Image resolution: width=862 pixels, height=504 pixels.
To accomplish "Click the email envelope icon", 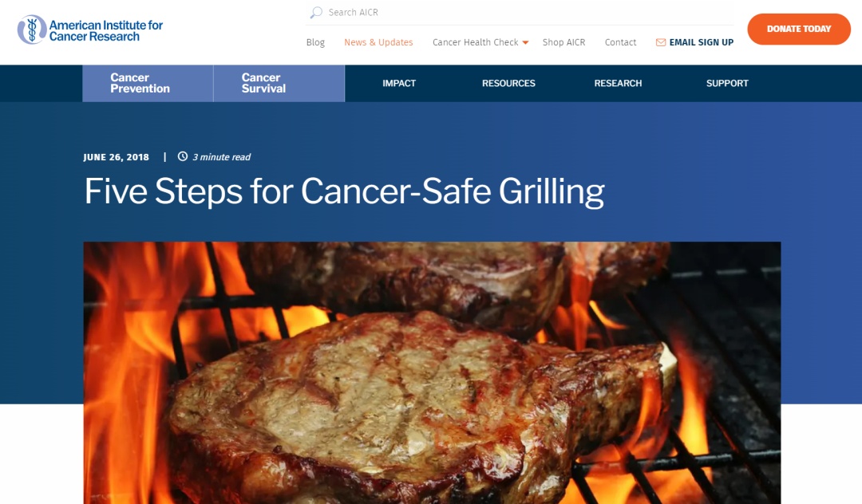I will [661, 42].
